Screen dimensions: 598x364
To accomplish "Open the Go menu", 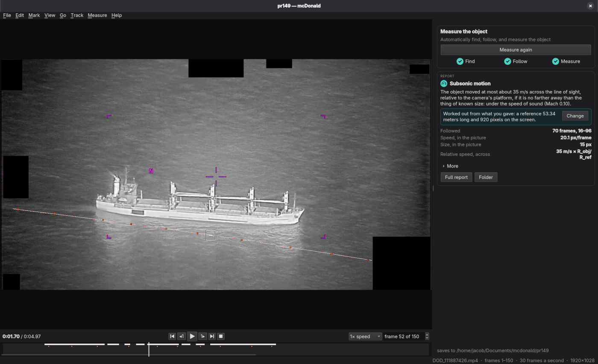I will [x=63, y=15].
